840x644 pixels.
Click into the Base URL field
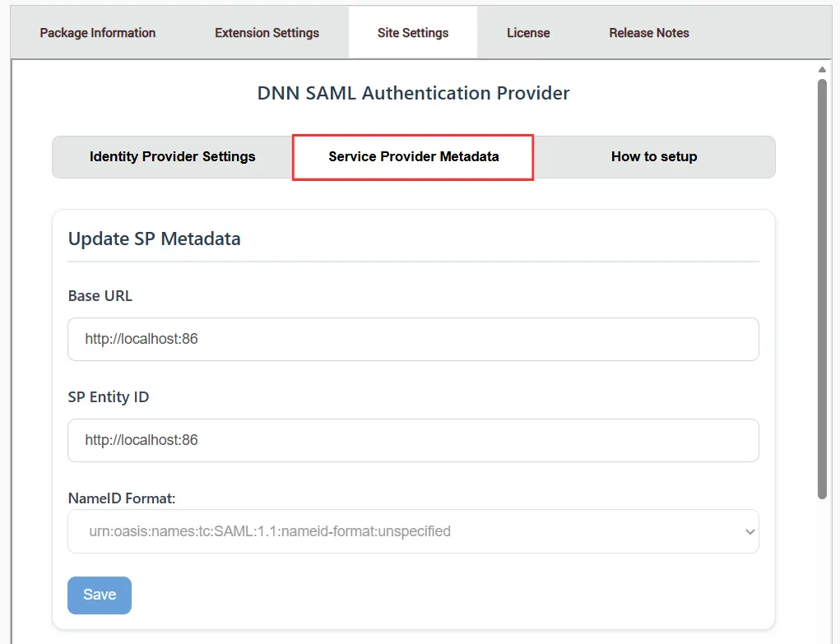pyautogui.click(x=413, y=339)
